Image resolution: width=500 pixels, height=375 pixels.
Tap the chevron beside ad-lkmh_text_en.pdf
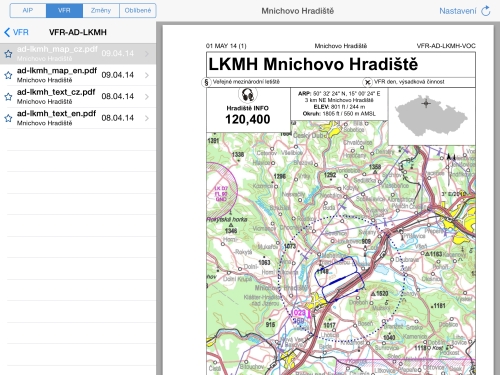click(147, 118)
